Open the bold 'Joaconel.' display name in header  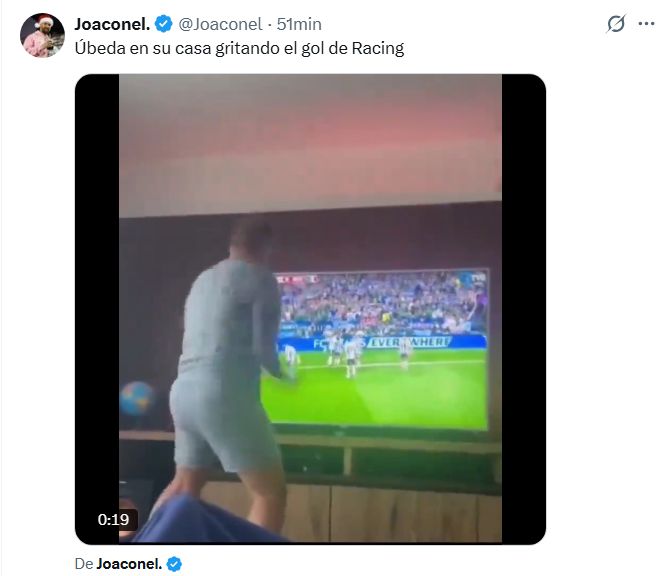coord(113,24)
